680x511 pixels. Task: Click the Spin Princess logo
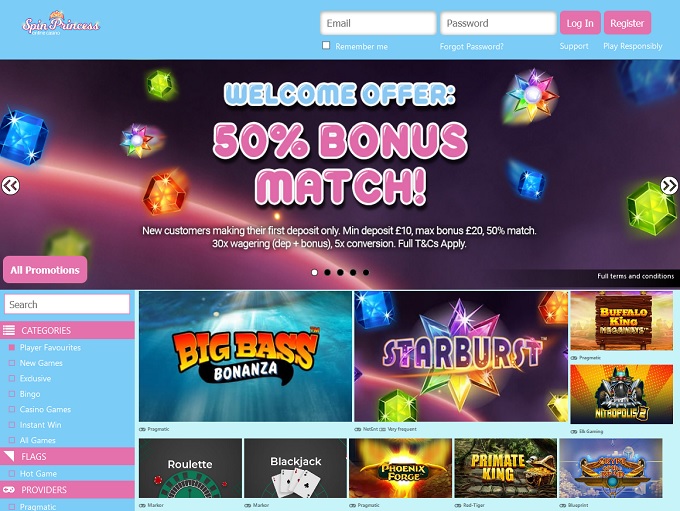point(61,23)
